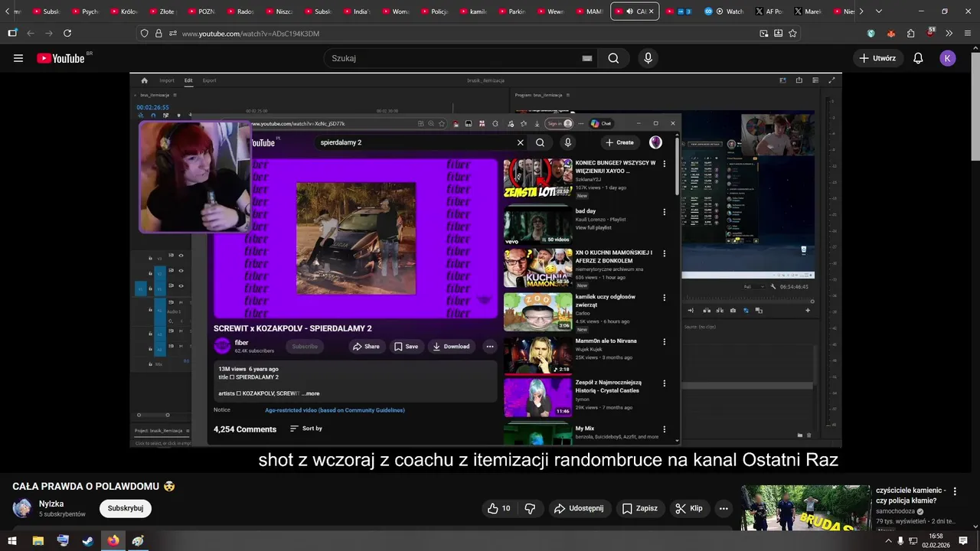The height and width of the screenshot is (551, 980).
Task: Switch to the kamile browser tab
Action: click(x=472, y=11)
